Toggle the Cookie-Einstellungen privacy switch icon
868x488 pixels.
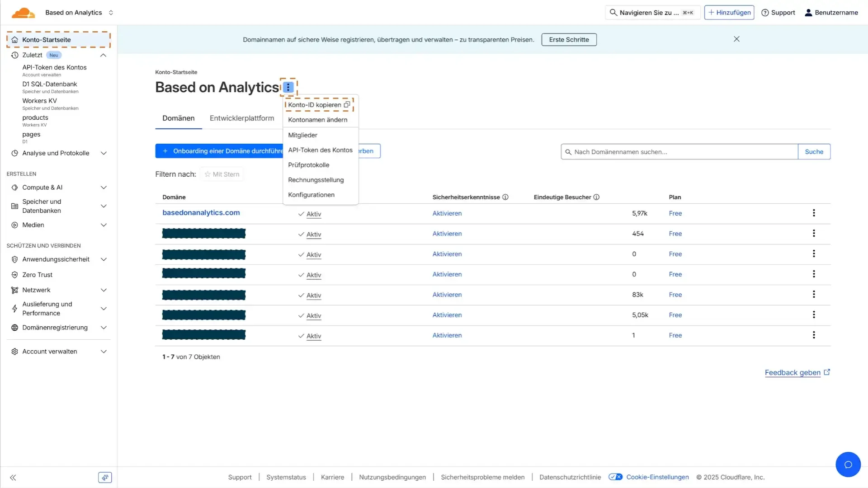pyautogui.click(x=615, y=477)
